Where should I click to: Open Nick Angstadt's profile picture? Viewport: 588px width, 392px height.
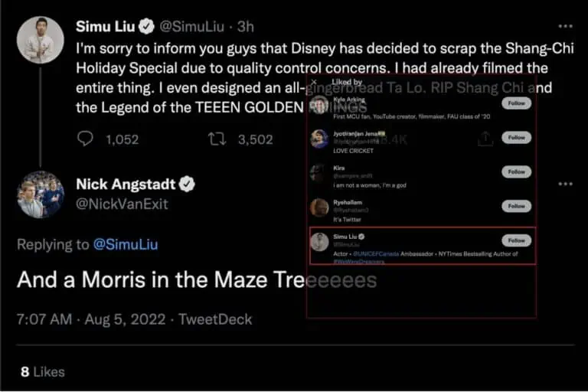tap(40, 194)
